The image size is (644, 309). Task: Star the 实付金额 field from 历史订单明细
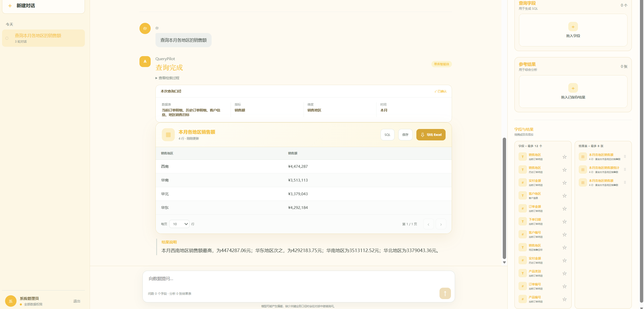pos(564,261)
